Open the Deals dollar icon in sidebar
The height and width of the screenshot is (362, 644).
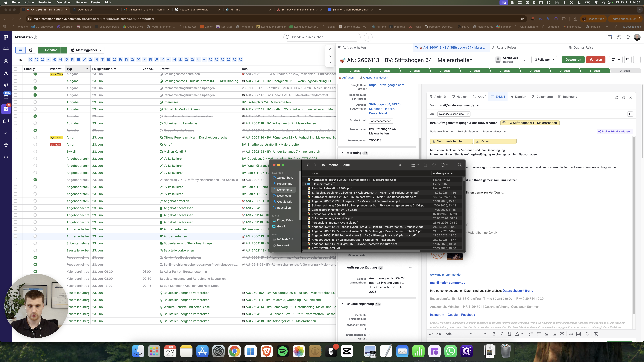6,73
